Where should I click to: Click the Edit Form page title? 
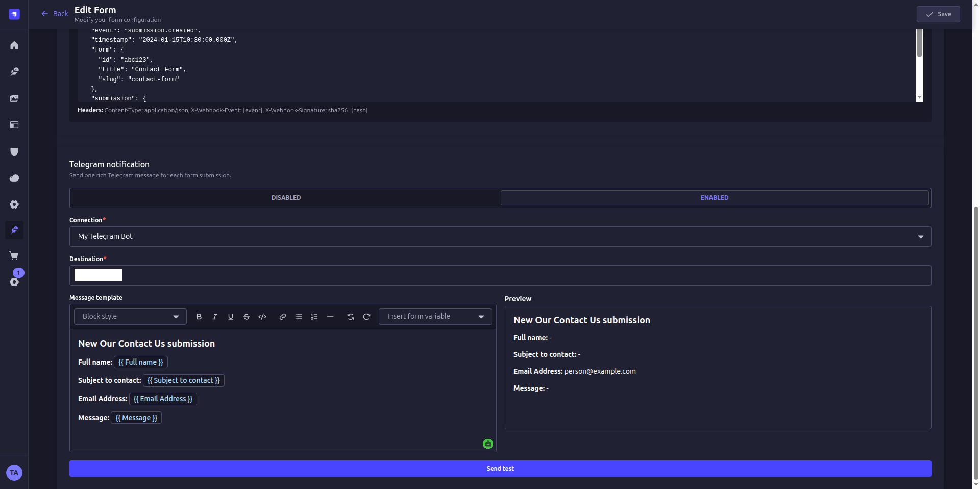[x=95, y=10]
